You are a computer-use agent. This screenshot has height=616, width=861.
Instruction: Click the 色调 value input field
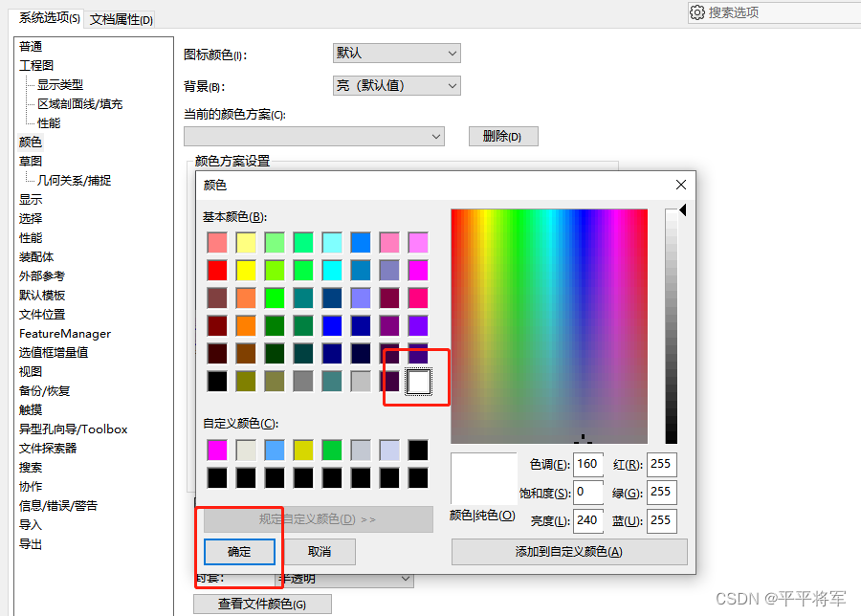(587, 464)
